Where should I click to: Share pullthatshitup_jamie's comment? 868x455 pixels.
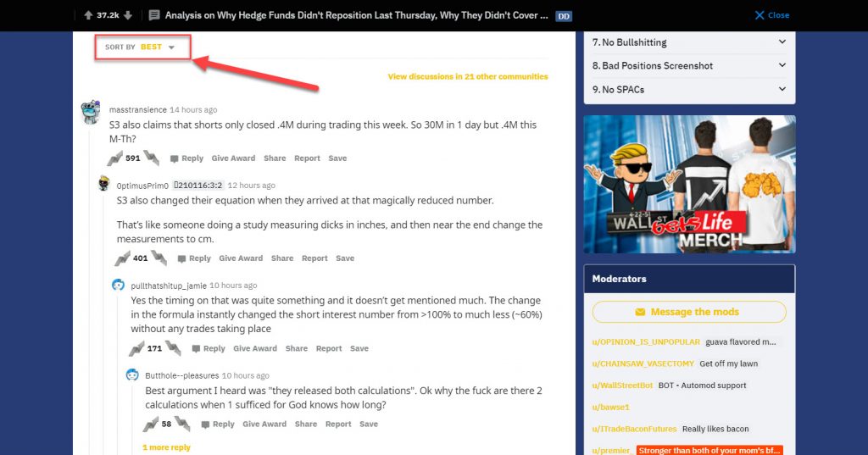tap(297, 349)
